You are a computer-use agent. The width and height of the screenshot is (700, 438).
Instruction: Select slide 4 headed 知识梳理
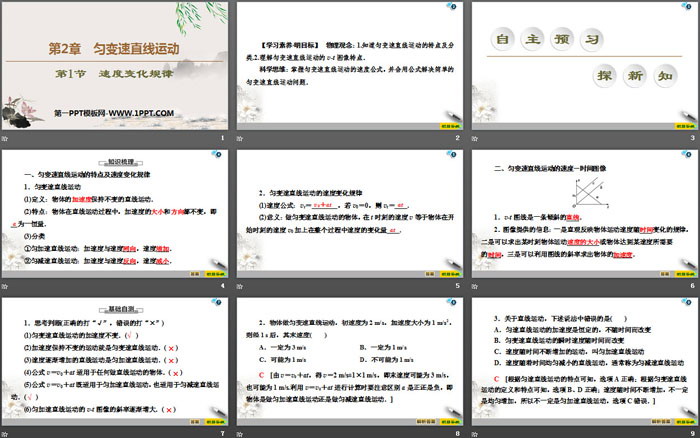pyautogui.click(x=115, y=213)
